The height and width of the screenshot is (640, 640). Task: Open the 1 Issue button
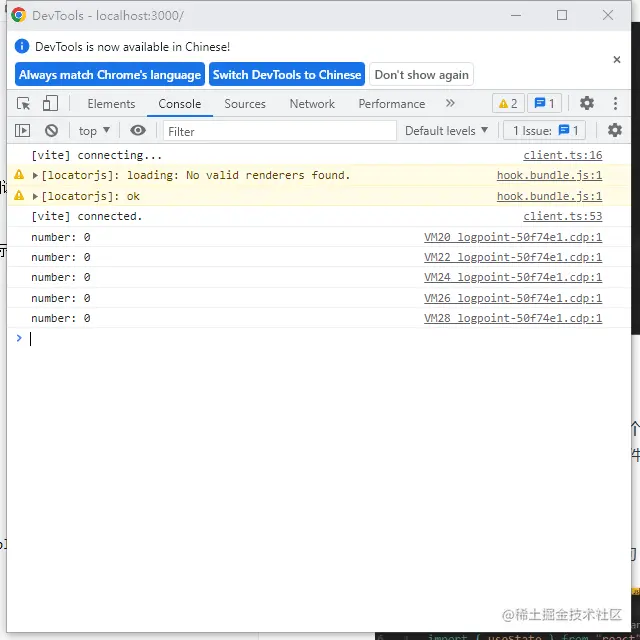544,131
